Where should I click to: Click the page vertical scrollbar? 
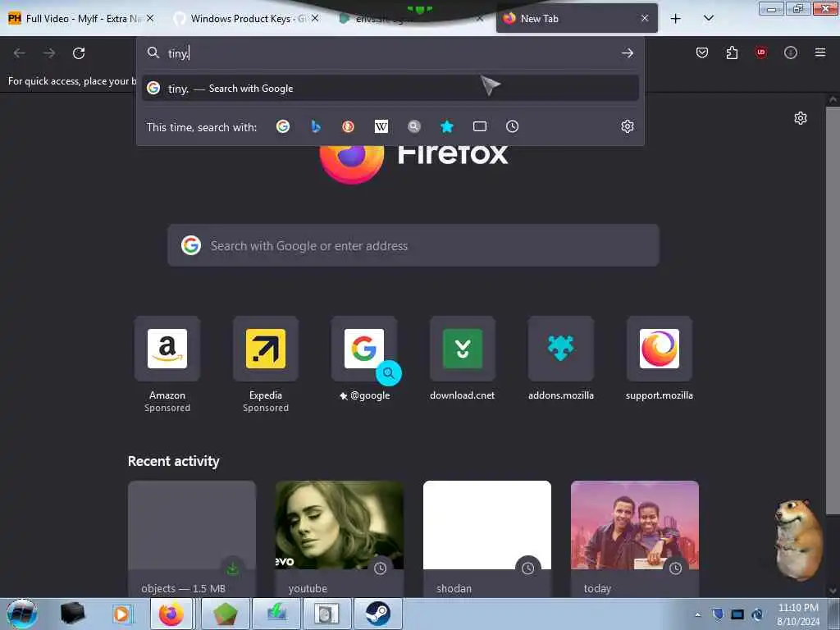pos(832,311)
